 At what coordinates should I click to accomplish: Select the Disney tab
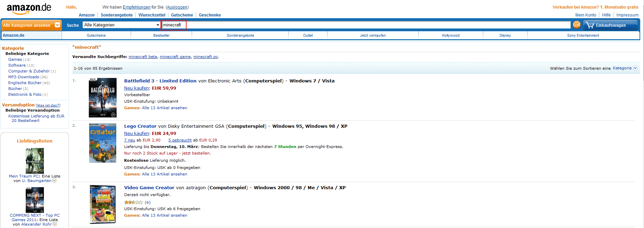point(505,35)
